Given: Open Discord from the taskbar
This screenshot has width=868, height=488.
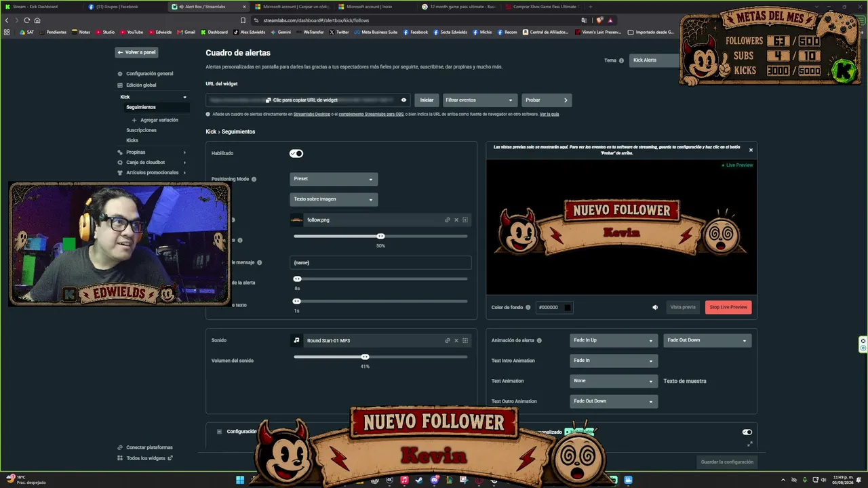Looking at the screenshot, I should point(435,480).
